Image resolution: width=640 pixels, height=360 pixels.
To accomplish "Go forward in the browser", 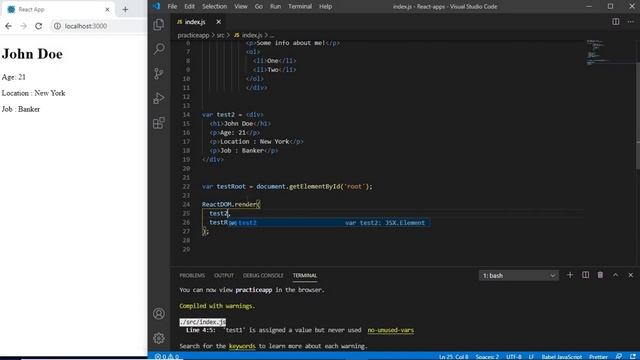I will (x=23, y=26).
